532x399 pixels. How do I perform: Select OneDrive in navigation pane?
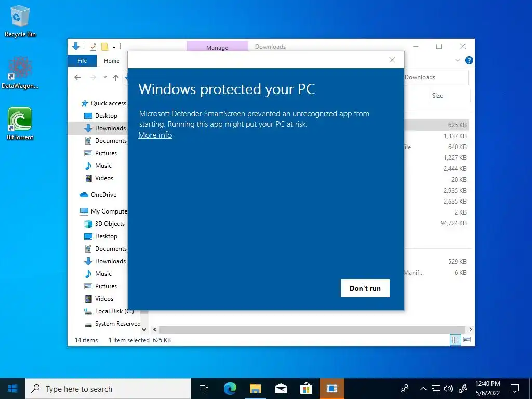[x=98, y=195]
